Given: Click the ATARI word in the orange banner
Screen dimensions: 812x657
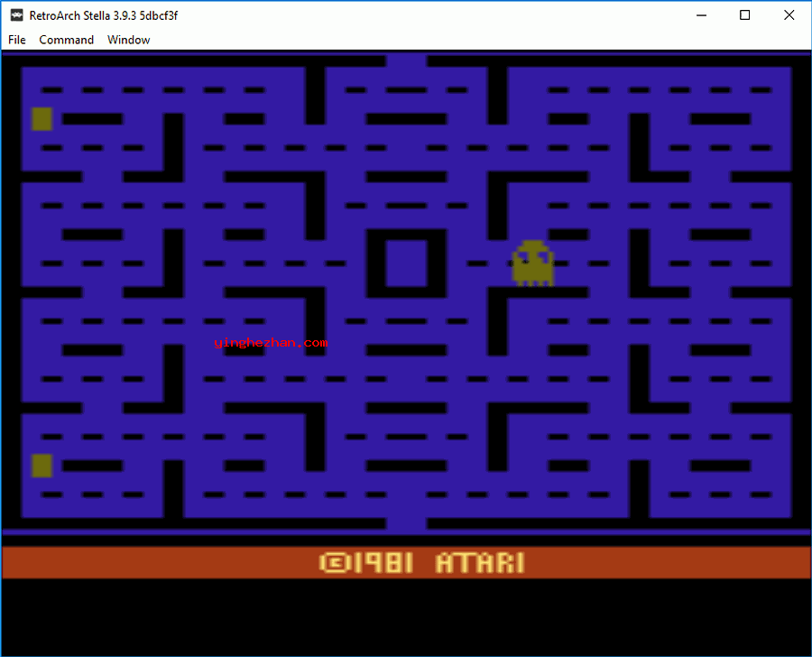Looking at the screenshot, I should pyautogui.click(x=479, y=563).
